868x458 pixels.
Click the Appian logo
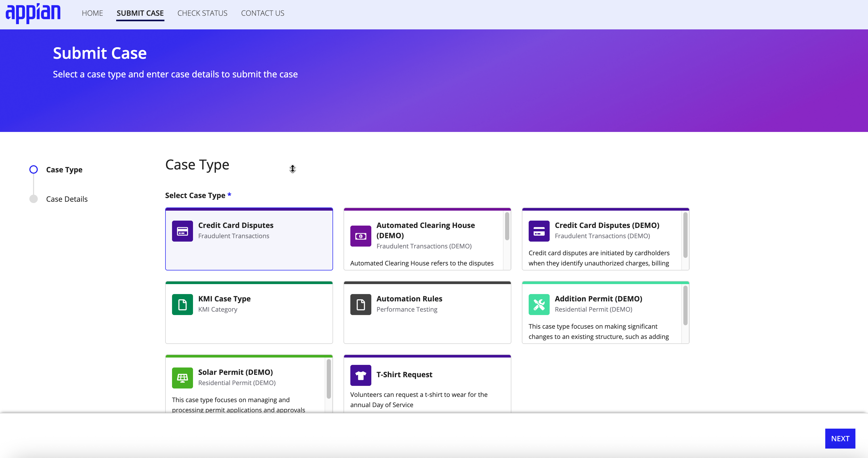[x=33, y=13]
